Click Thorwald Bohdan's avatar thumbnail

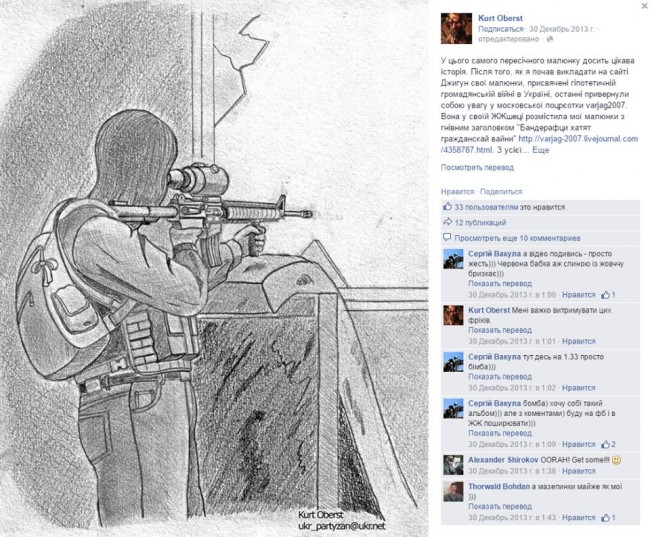coord(453,492)
